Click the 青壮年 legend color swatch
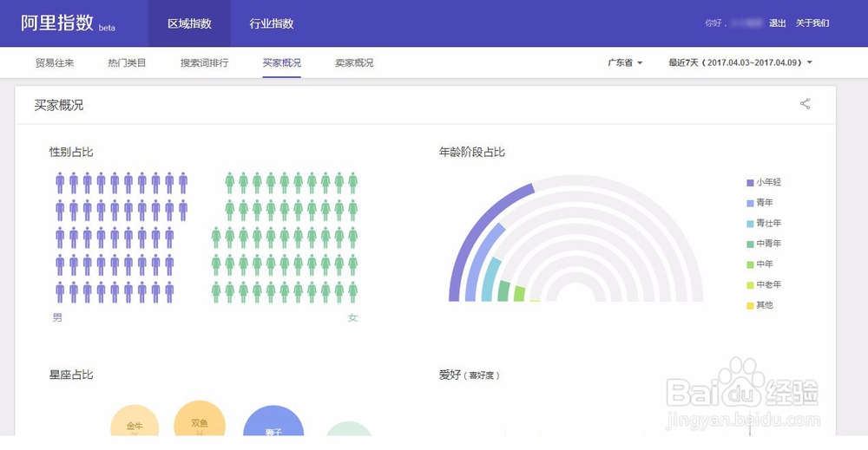The height and width of the screenshot is (450, 868). (x=750, y=224)
